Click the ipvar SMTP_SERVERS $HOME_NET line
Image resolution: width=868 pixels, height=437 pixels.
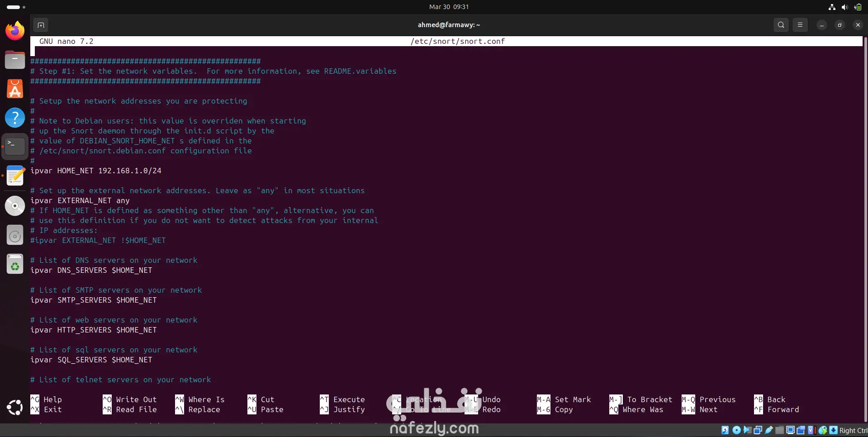click(94, 300)
